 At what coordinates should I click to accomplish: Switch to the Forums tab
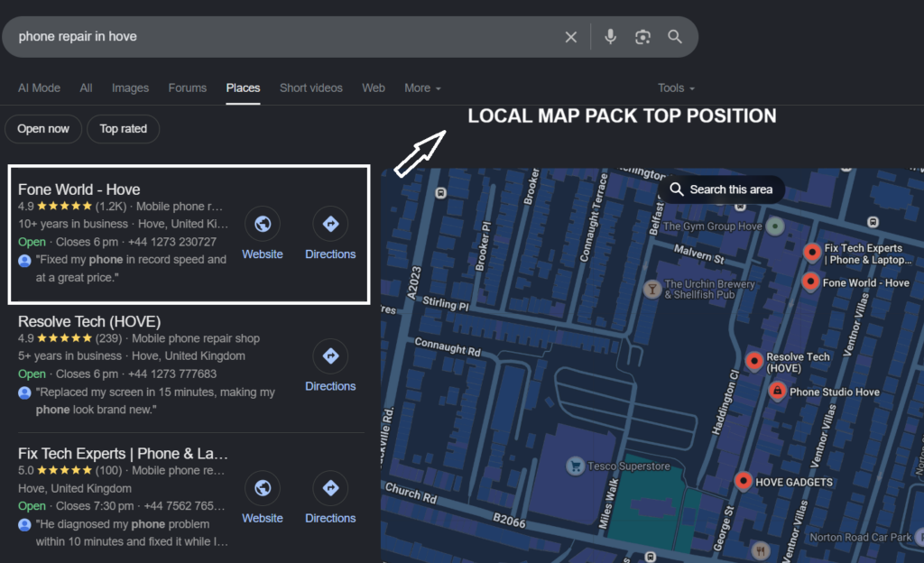pos(188,88)
